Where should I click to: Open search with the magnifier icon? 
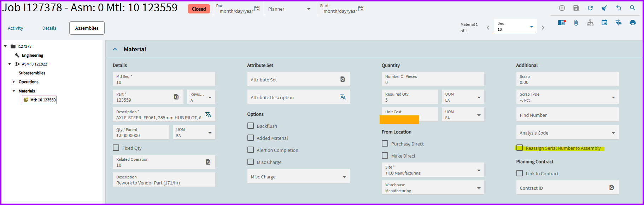pyautogui.click(x=633, y=8)
